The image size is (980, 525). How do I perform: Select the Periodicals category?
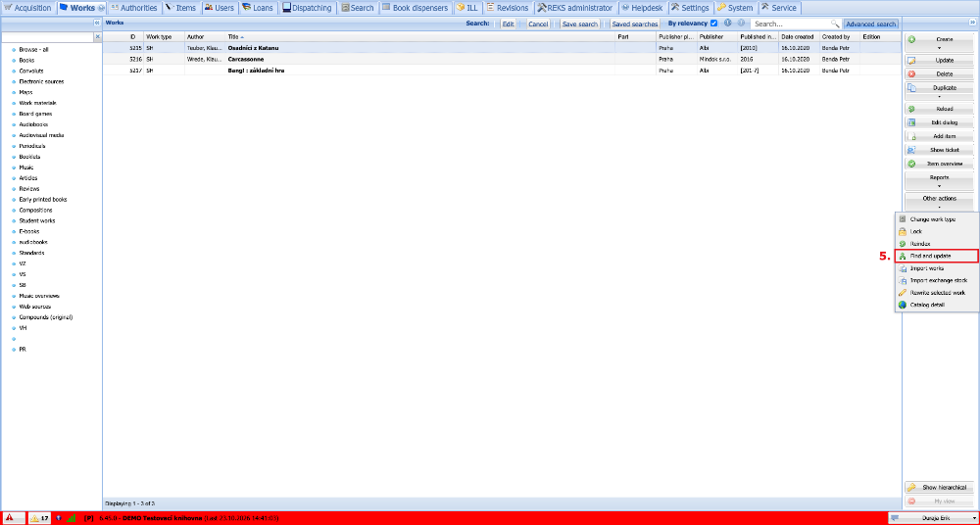click(32, 146)
